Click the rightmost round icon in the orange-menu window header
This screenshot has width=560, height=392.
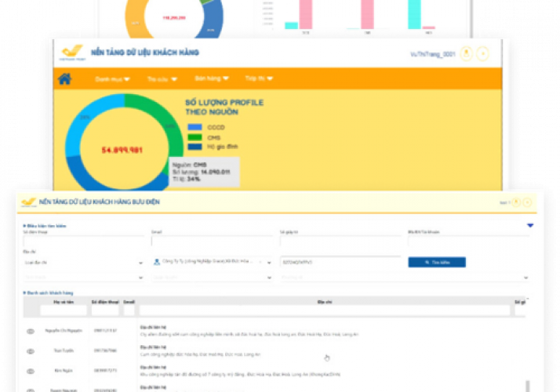[x=483, y=54]
